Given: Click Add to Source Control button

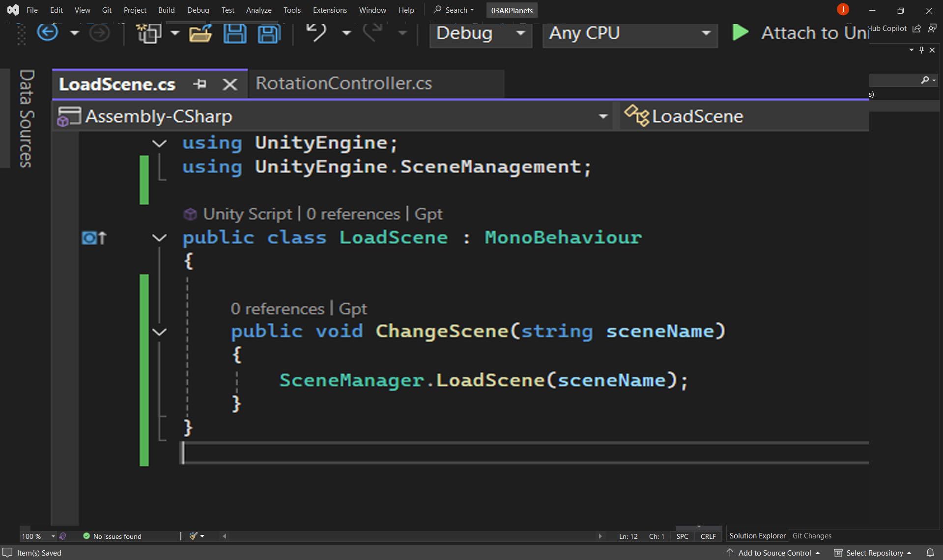Looking at the screenshot, I should pos(774,553).
